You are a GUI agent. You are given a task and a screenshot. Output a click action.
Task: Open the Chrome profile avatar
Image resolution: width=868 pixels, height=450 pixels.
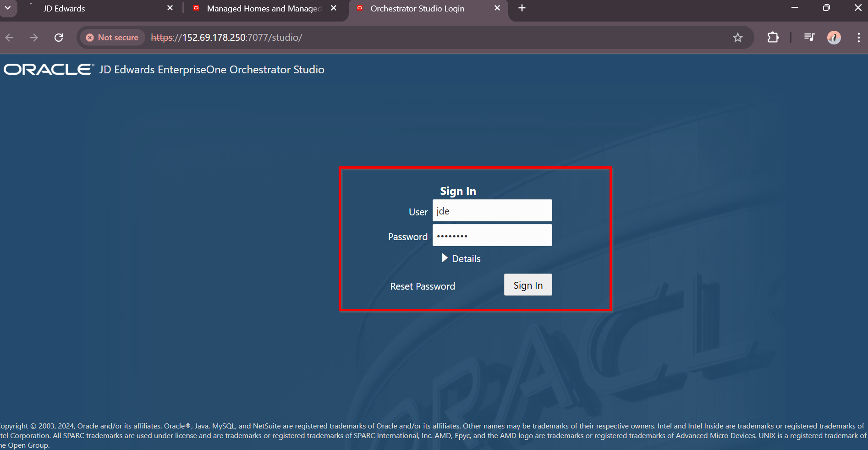click(834, 38)
